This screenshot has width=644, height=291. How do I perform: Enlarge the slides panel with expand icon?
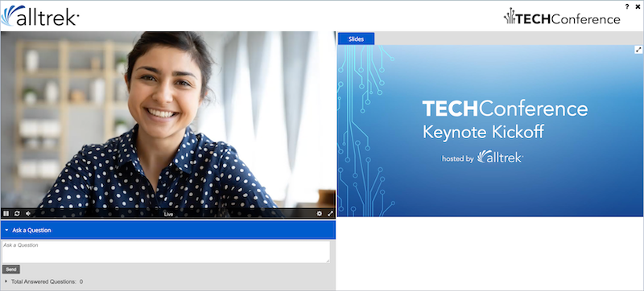[x=638, y=50]
